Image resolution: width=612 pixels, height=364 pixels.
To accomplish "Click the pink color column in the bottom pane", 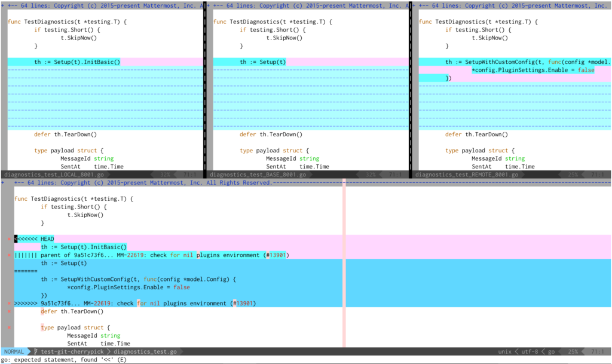I will tap(344, 263).
